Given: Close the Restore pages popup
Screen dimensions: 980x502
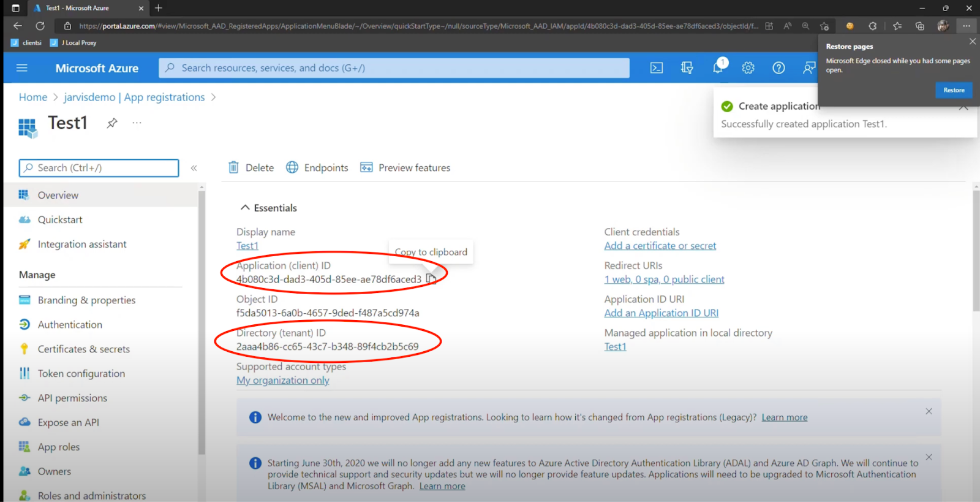Looking at the screenshot, I should click(972, 41).
